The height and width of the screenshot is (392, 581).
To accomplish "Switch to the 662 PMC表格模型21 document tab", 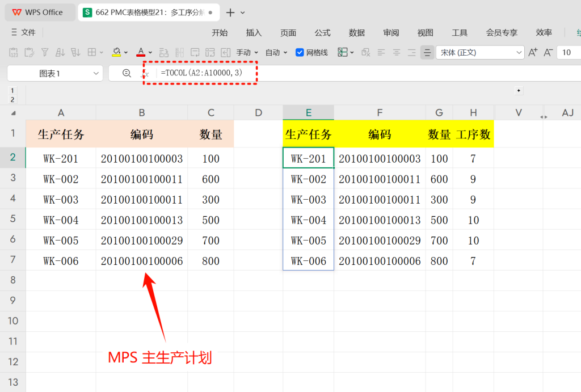I will click(149, 12).
